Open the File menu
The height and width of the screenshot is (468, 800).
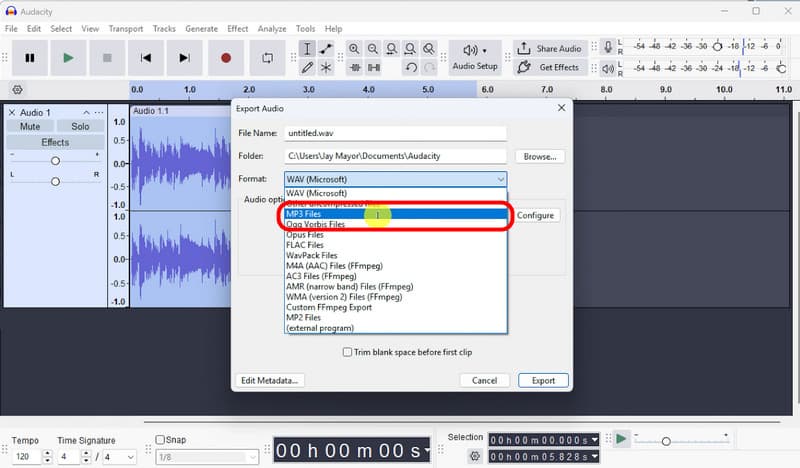click(11, 29)
